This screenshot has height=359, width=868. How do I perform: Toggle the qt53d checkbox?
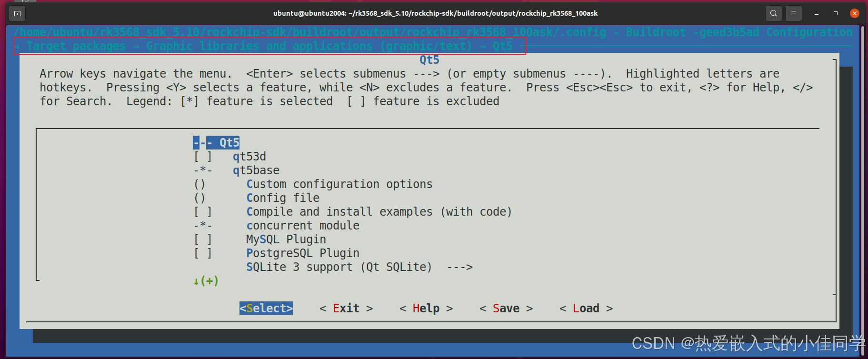(x=203, y=157)
